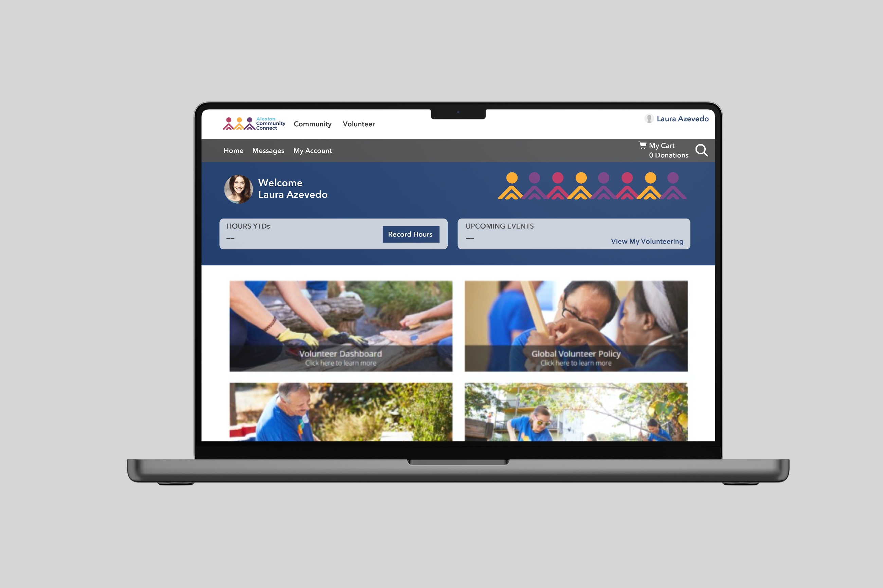Click the Alexion Community Connect logo icon
Image resolution: width=883 pixels, height=588 pixels.
[x=239, y=124]
